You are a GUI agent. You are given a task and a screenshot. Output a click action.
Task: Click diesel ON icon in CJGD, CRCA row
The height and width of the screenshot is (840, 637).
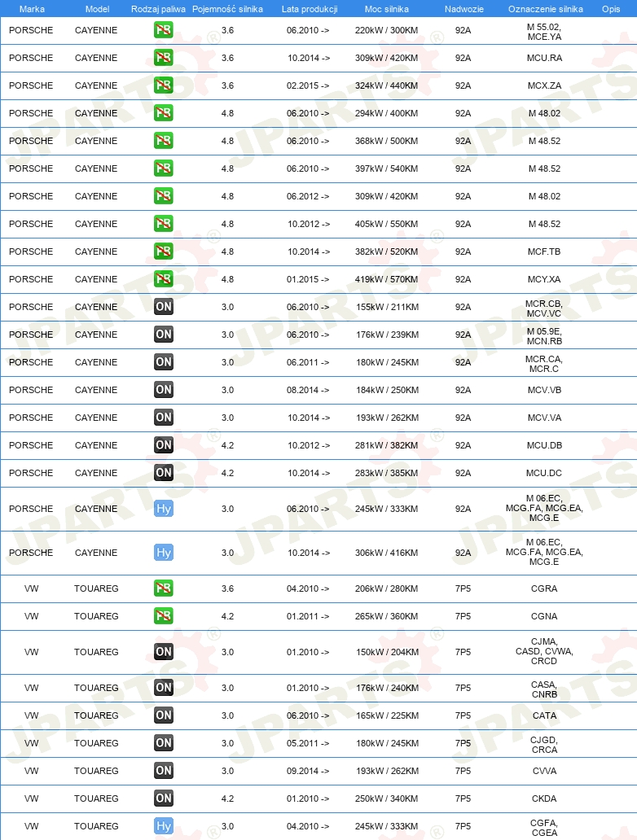[x=164, y=743]
